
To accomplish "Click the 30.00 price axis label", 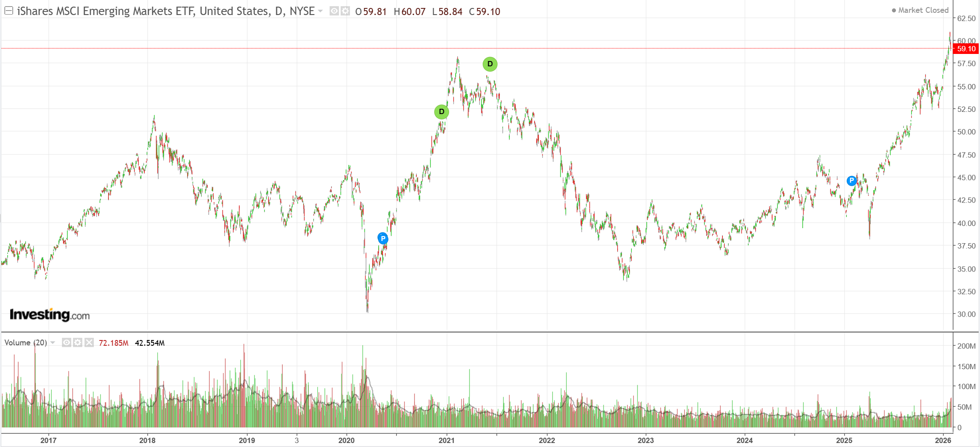I will click(966, 314).
